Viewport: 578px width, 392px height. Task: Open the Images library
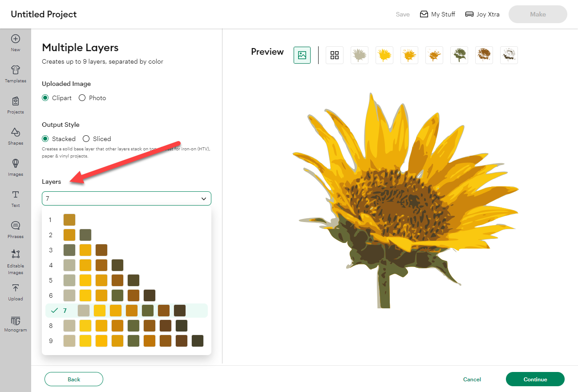click(15, 167)
